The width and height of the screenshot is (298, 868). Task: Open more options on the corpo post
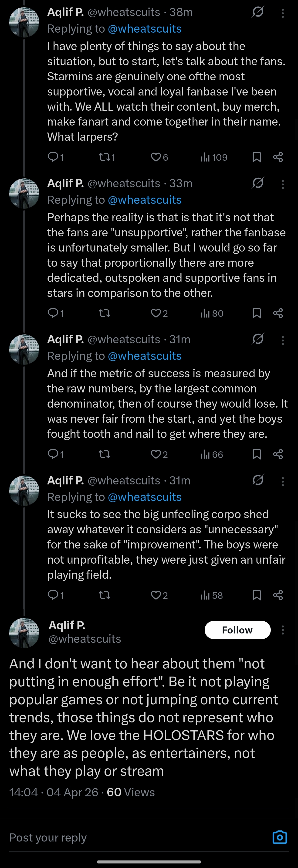283,481
